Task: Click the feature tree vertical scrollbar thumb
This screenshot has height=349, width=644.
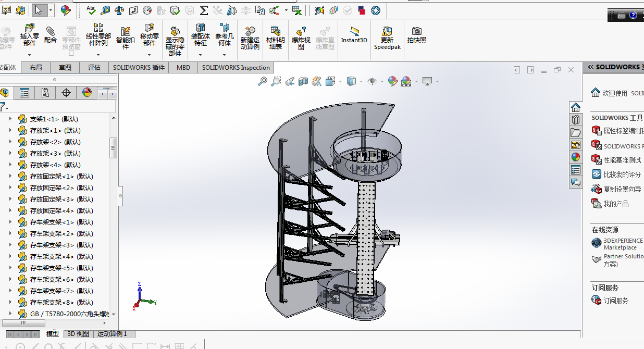Action: tap(113, 148)
